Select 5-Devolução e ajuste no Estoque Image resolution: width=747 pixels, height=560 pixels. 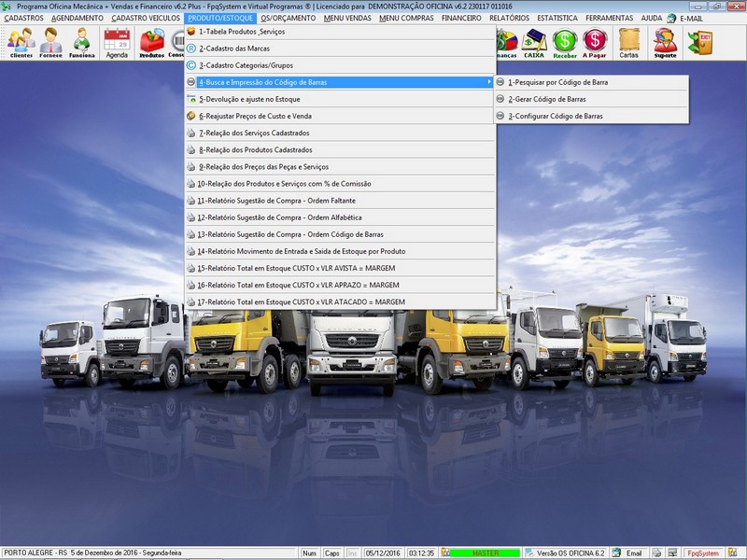[340, 99]
